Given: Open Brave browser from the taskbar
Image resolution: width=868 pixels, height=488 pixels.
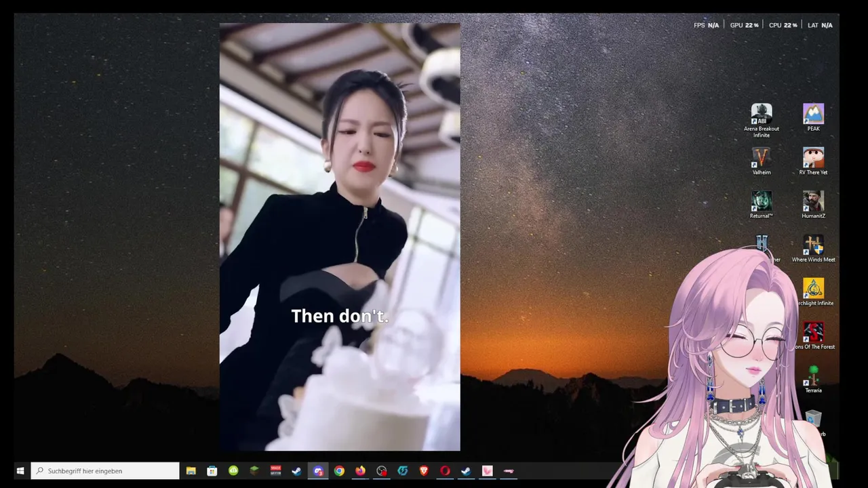Looking at the screenshot, I should click(x=424, y=471).
